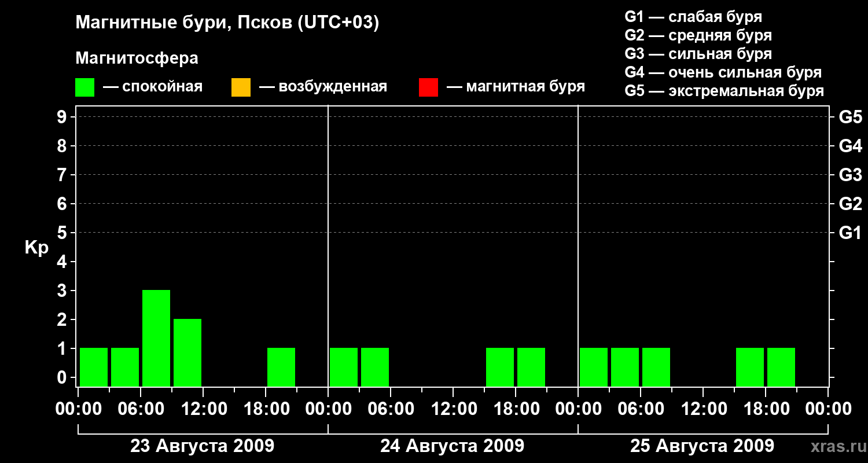Click the 00:00–03:00 bar on 23 August
868x463 pixels.
pyautogui.click(x=94, y=367)
